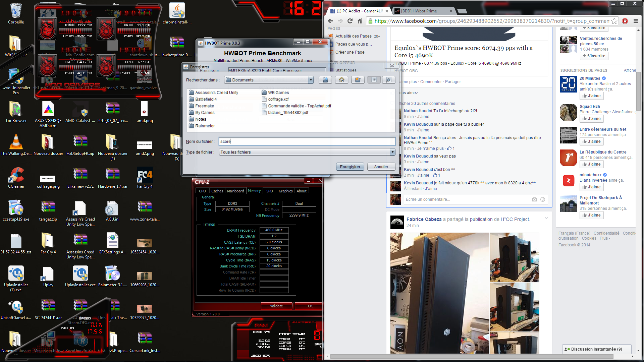Click J'aime button for minutebuzz page
Viewport: 644px width, 362px height.
click(591, 187)
